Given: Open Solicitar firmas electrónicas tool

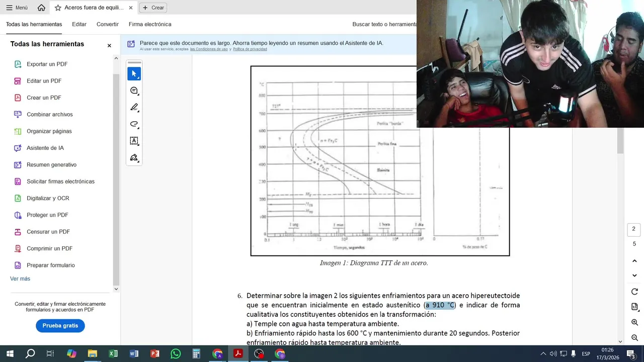Looking at the screenshot, I should 60,182.
